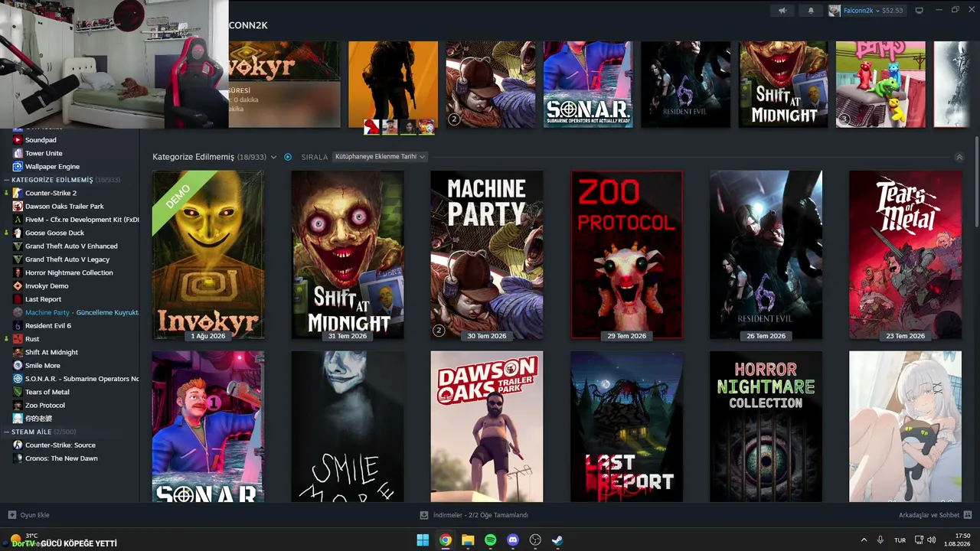Select Shift At Midnight in the sidebar

point(51,352)
